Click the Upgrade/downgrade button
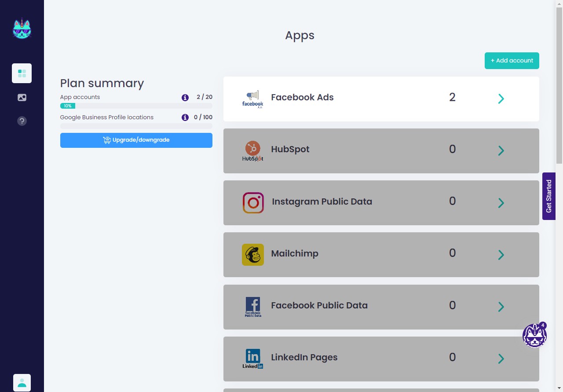Image resolution: width=563 pixels, height=392 pixels. click(x=136, y=140)
